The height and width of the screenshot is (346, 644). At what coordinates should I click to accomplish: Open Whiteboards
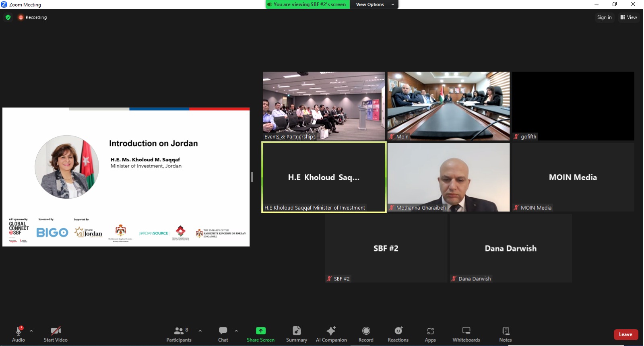(x=466, y=334)
